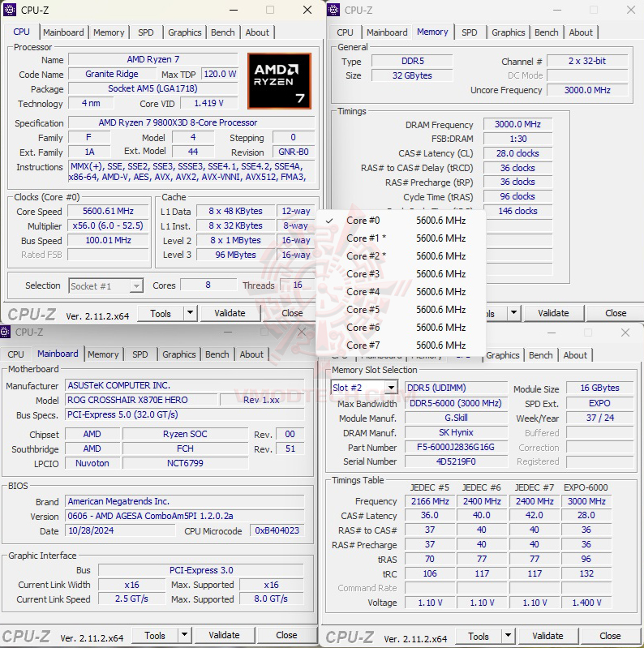
Task: Click the Threads value 16 field
Action: click(x=297, y=285)
